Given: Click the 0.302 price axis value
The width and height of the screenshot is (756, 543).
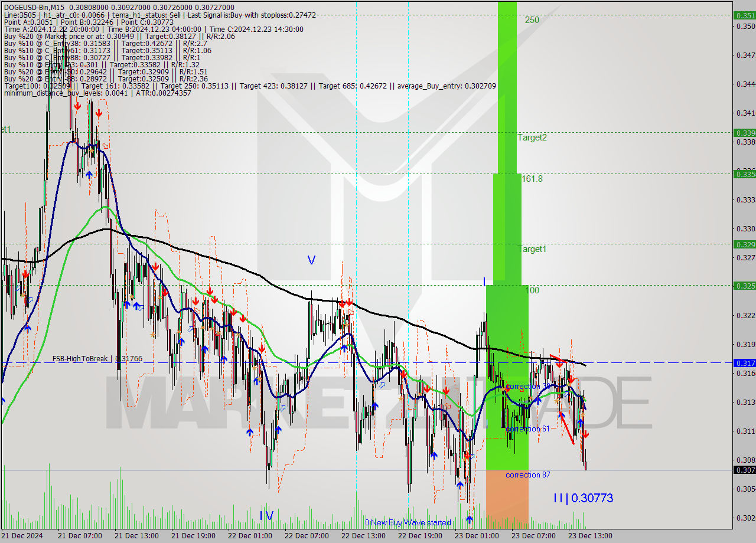Looking at the screenshot, I should pyautogui.click(x=745, y=518).
